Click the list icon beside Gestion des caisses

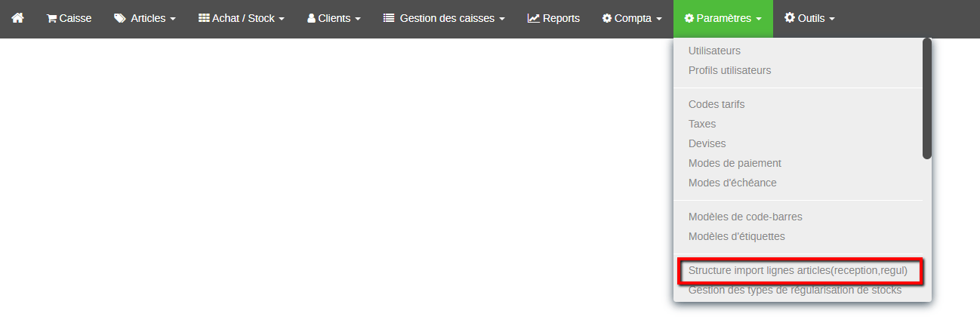(389, 18)
